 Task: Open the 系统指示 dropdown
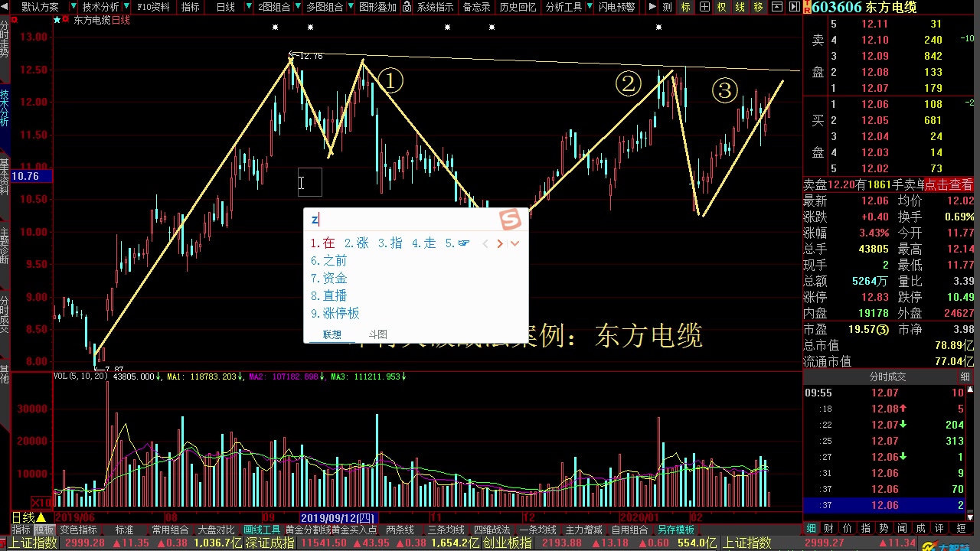436,7
